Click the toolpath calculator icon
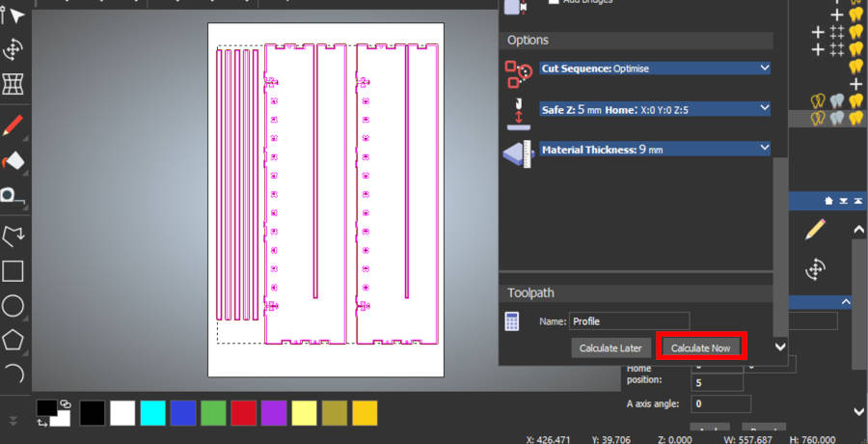This screenshot has height=444, width=868. point(512,321)
